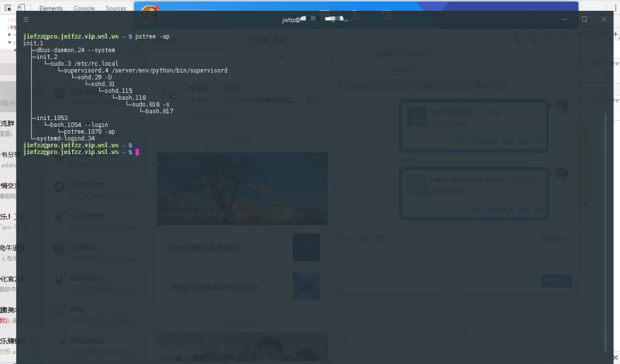Click the 'bash,1054 --login' line

[x=79, y=125]
